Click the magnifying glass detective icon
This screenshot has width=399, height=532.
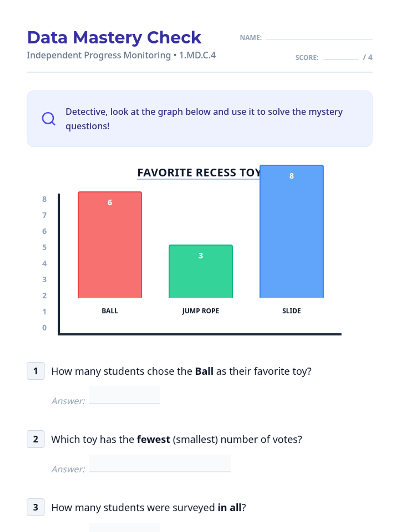tap(49, 119)
